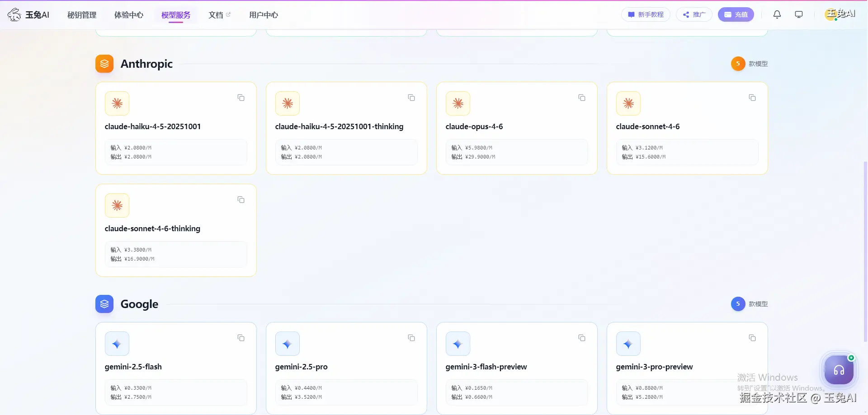Click the purple 充值 button
This screenshot has width=868, height=415.
(x=736, y=14)
